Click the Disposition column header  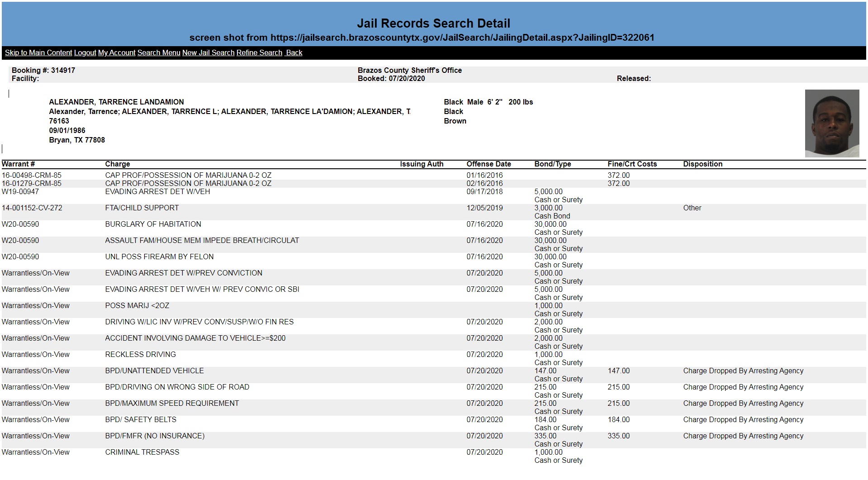pos(703,164)
